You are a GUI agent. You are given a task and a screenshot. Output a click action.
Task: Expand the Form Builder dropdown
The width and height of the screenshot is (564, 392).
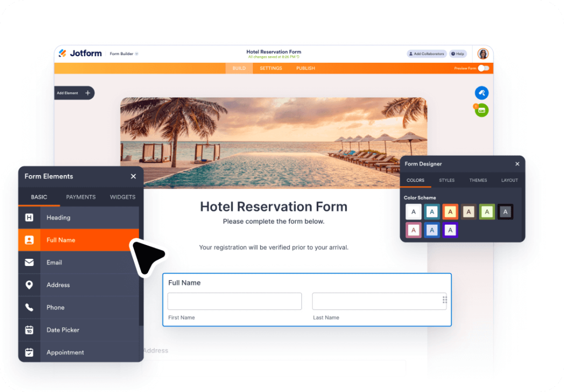(x=124, y=54)
